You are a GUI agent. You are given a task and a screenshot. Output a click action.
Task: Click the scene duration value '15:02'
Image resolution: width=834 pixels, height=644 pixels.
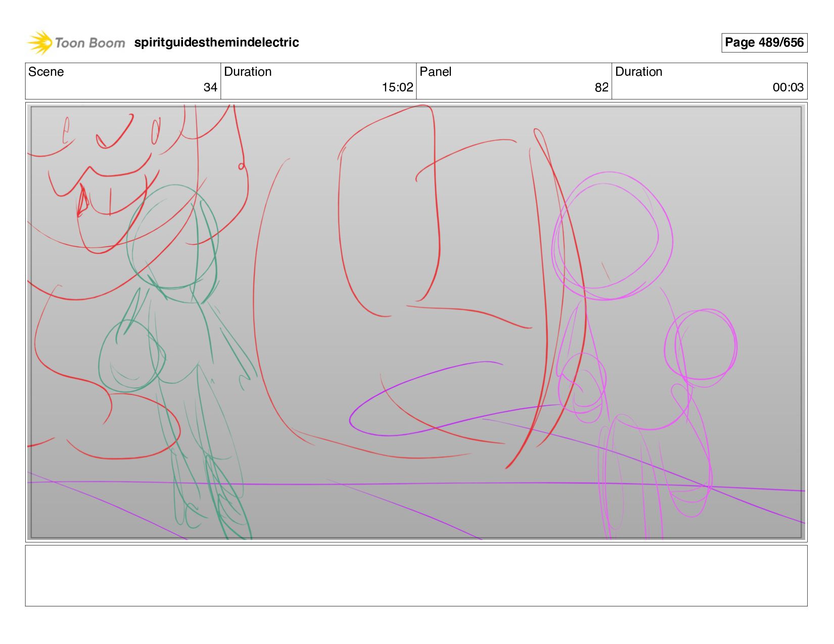(x=397, y=87)
